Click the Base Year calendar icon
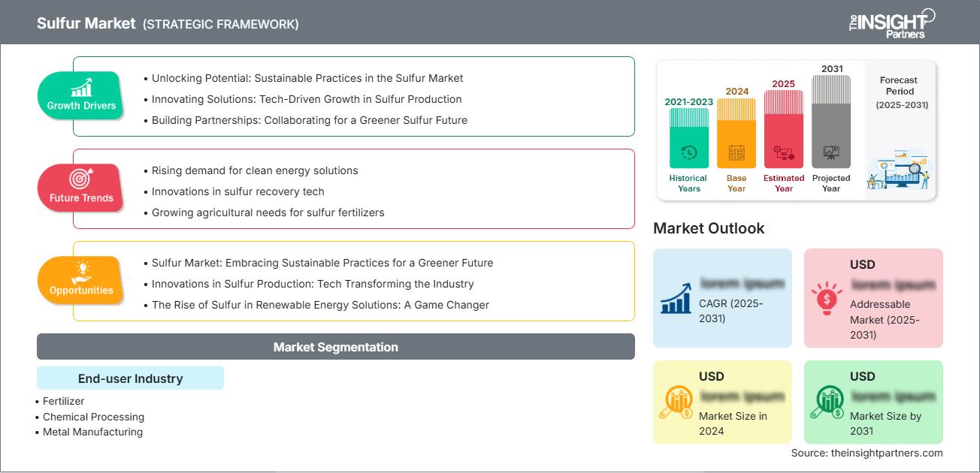Screen dimensions: 980x473 pyautogui.click(x=737, y=153)
